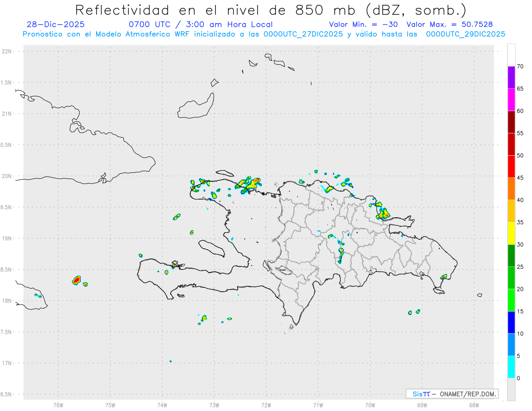The height and width of the screenshot is (411, 532).
Task: Click the colorbar tick label 70
Action: (x=520, y=67)
